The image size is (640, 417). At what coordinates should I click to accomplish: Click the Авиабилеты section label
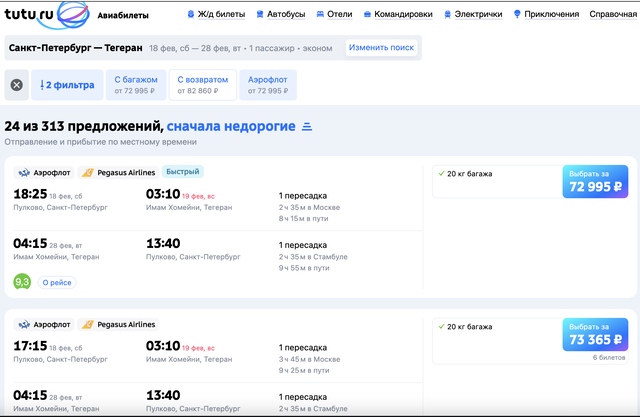[123, 16]
